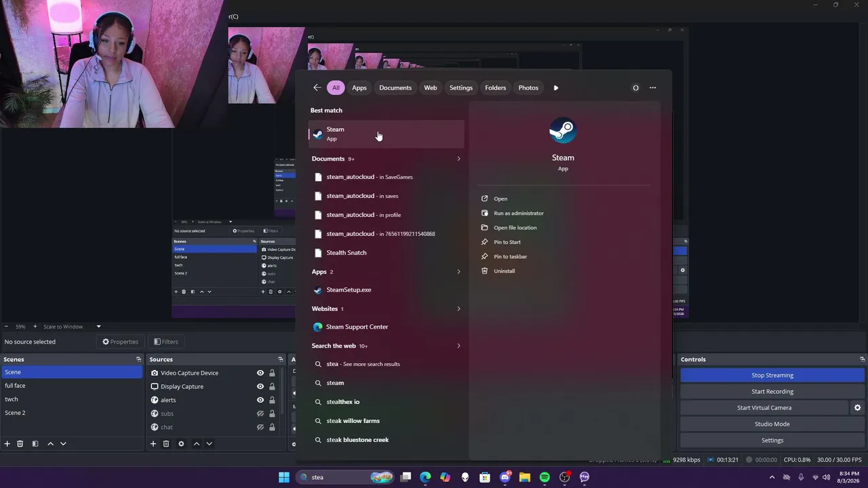Click Start Recording in OBS Controls
The width and height of the screenshot is (868, 488).
click(772, 392)
